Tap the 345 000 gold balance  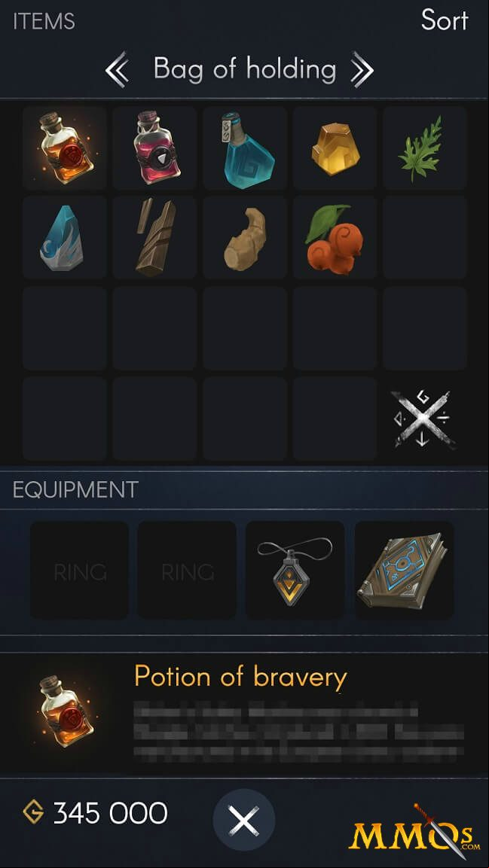click(95, 813)
